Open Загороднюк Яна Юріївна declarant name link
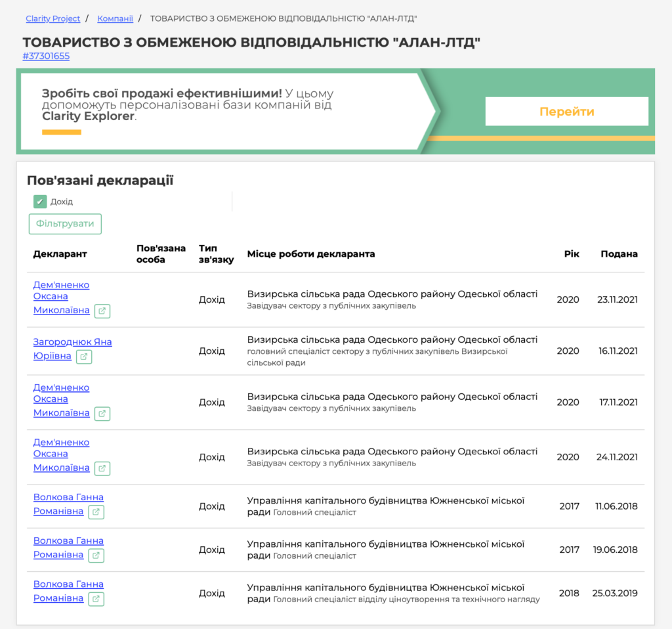 72,342
